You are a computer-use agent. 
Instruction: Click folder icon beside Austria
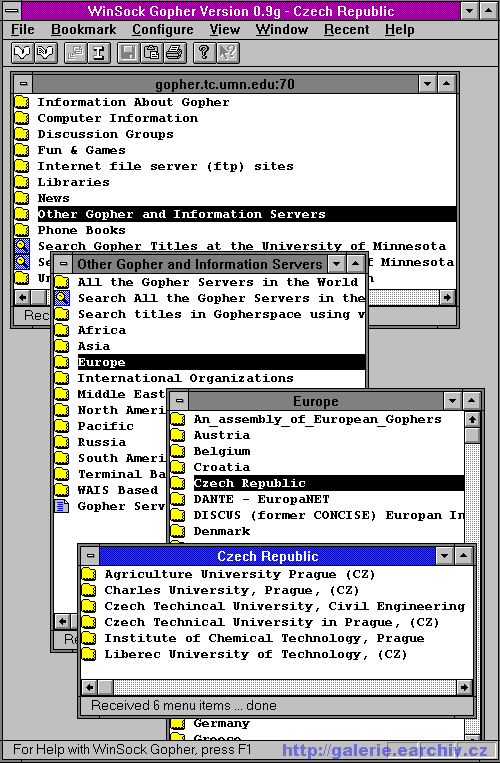point(178,435)
